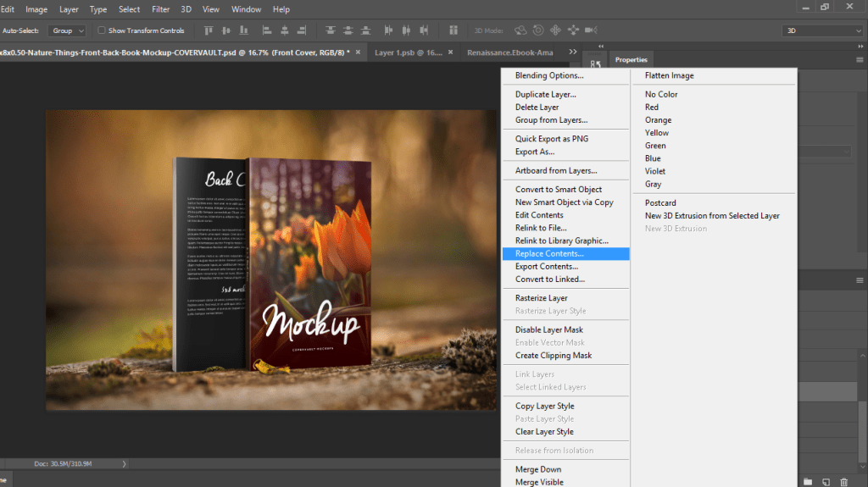
Task: Toggle the Show Transform Controls checkbox
Action: [x=102, y=30]
